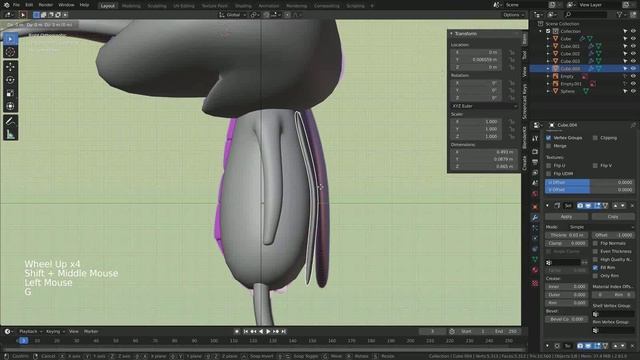640x360 pixels.
Task: Jump to the timeline start frame
Action: tap(246, 331)
